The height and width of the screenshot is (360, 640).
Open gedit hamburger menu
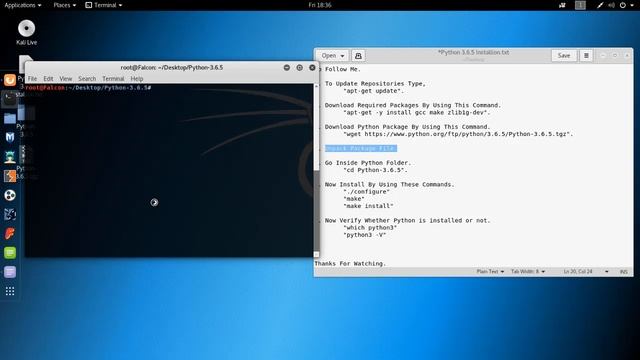tap(586, 56)
